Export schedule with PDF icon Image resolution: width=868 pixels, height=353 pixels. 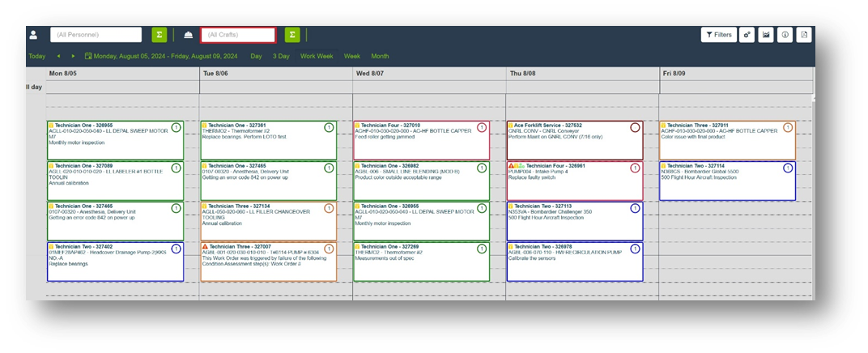pyautogui.click(x=804, y=35)
